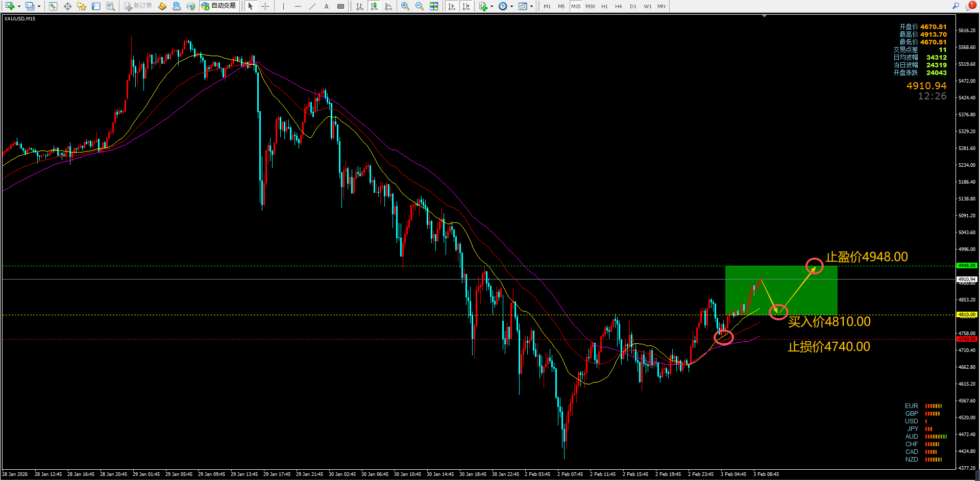980x481 pixels.
Task: Switch to candlestick chart mode
Action: [x=374, y=6]
